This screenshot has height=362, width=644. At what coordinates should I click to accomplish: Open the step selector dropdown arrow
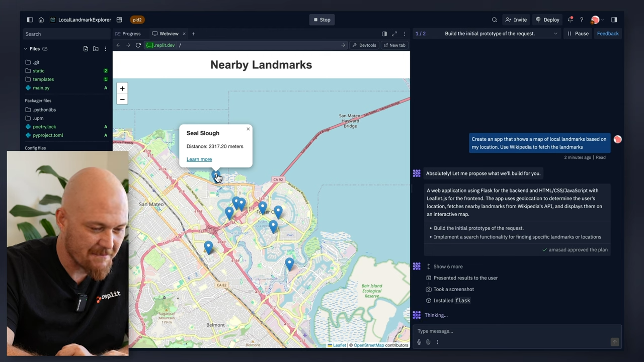point(555,34)
